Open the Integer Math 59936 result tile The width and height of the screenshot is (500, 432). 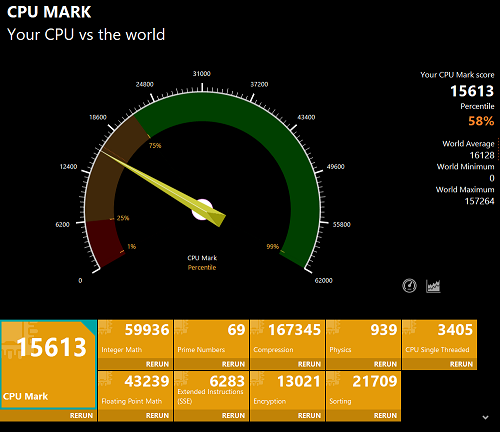[x=135, y=339]
